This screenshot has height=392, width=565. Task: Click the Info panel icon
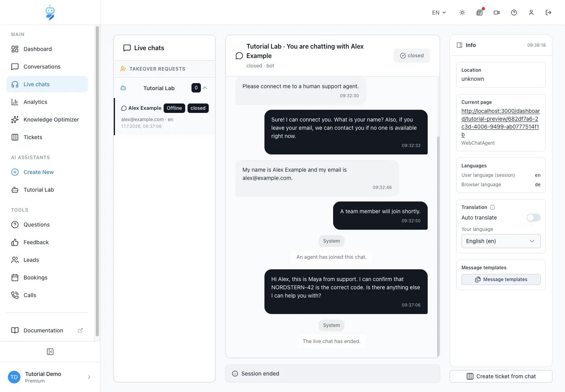[459, 45]
